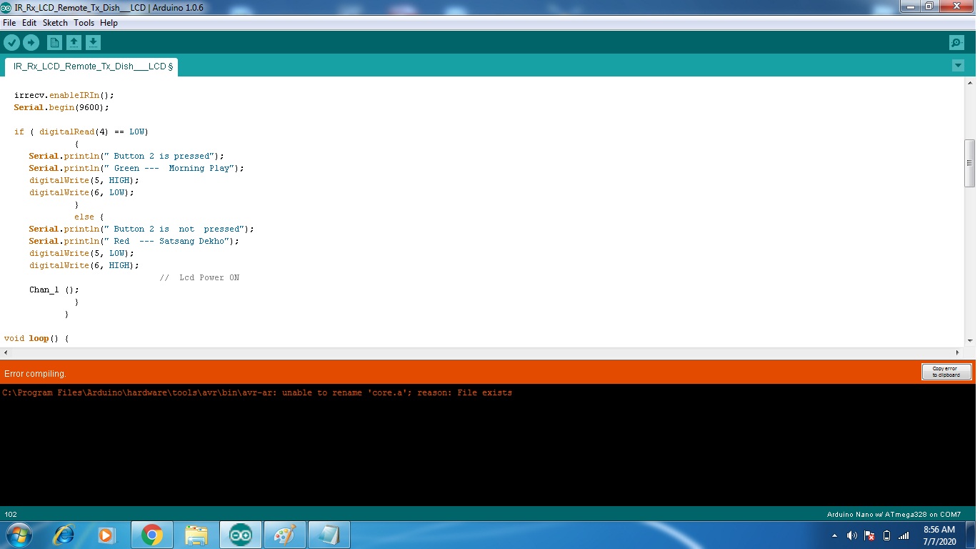
Task: Click the 'Button 2 is not pressed' line
Action: click(141, 229)
